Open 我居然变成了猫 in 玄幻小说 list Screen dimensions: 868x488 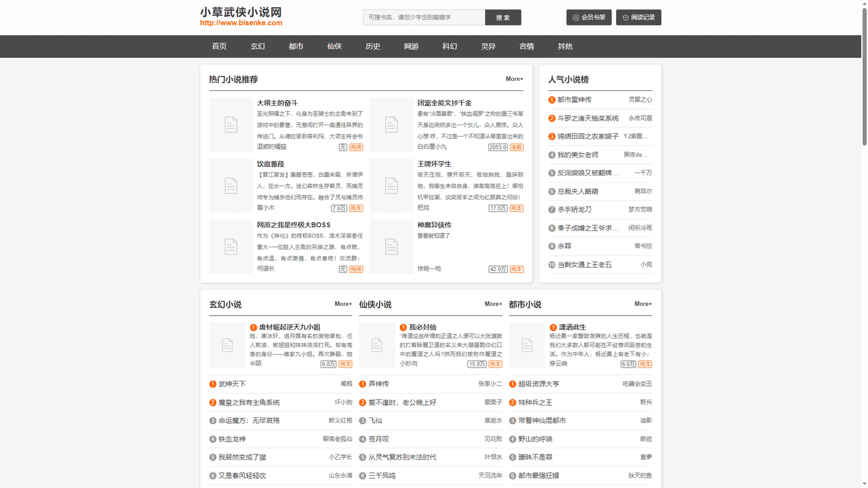point(242,457)
